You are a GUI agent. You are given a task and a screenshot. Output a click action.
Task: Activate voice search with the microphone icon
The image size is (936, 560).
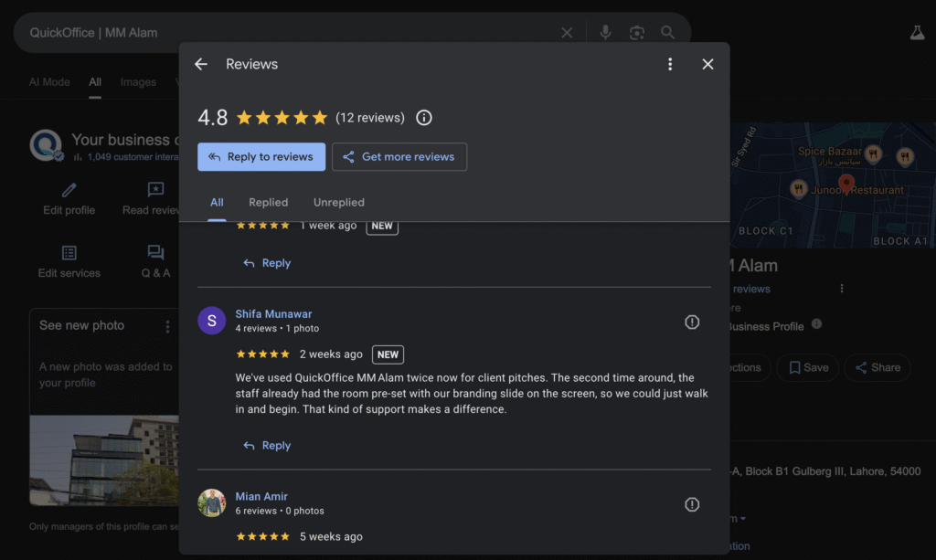click(605, 32)
